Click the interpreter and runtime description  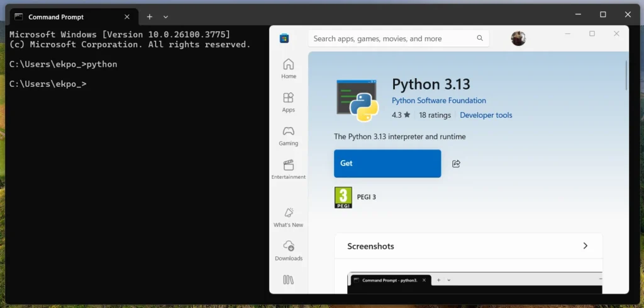400,137
